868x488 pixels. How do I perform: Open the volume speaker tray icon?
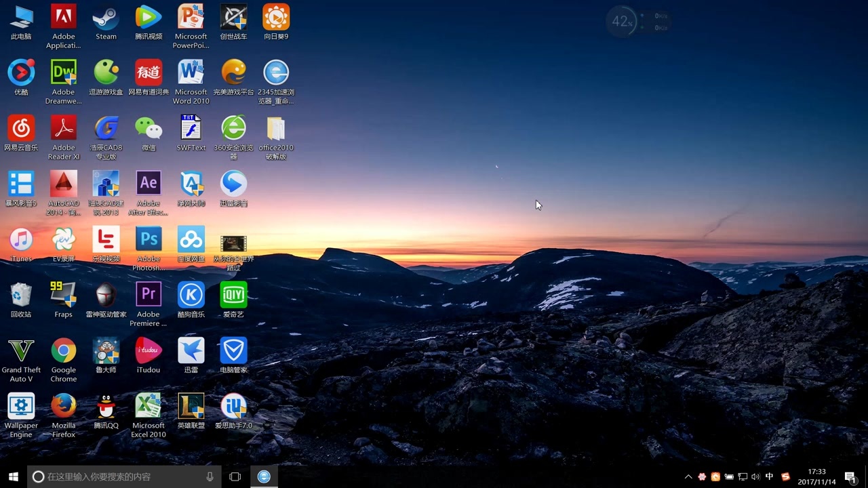pos(755,476)
